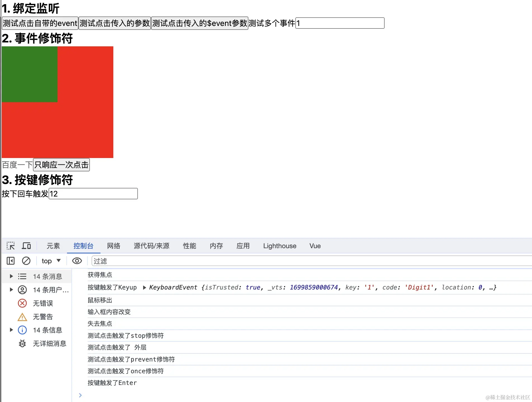Click the 获得焦点 console message
Viewport: 532px width, 402px height.
100,275
